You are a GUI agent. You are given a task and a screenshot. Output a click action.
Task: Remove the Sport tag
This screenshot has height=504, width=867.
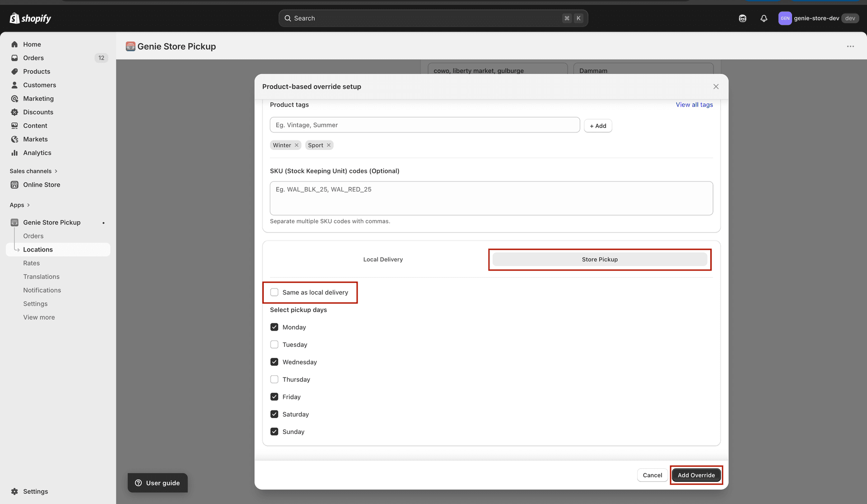click(x=329, y=145)
